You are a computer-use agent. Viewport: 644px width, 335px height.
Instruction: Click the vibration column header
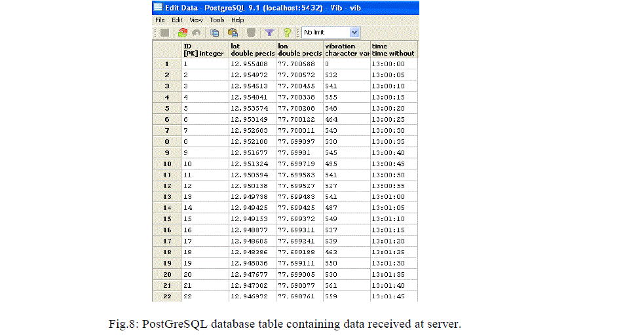[x=346, y=50]
